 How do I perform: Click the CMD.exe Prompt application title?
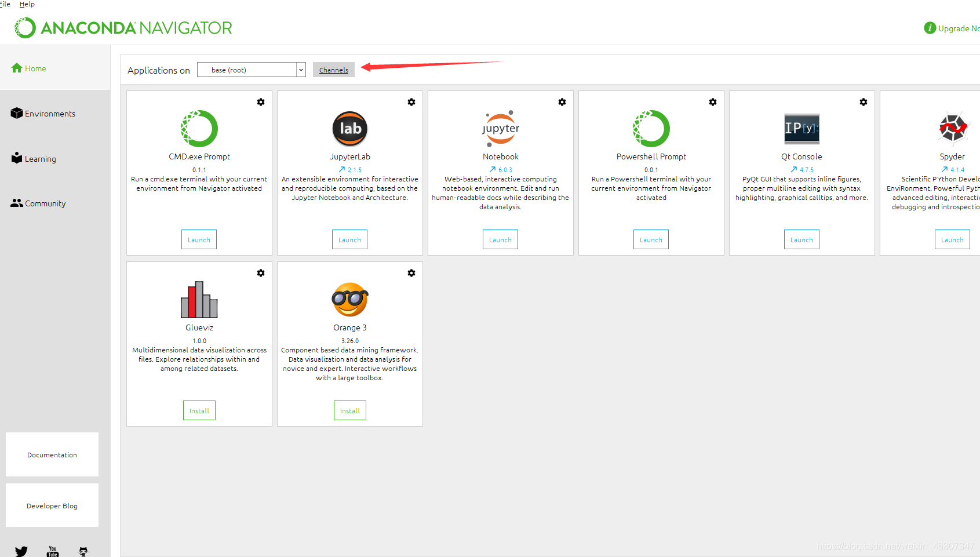click(x=199, y=156)
